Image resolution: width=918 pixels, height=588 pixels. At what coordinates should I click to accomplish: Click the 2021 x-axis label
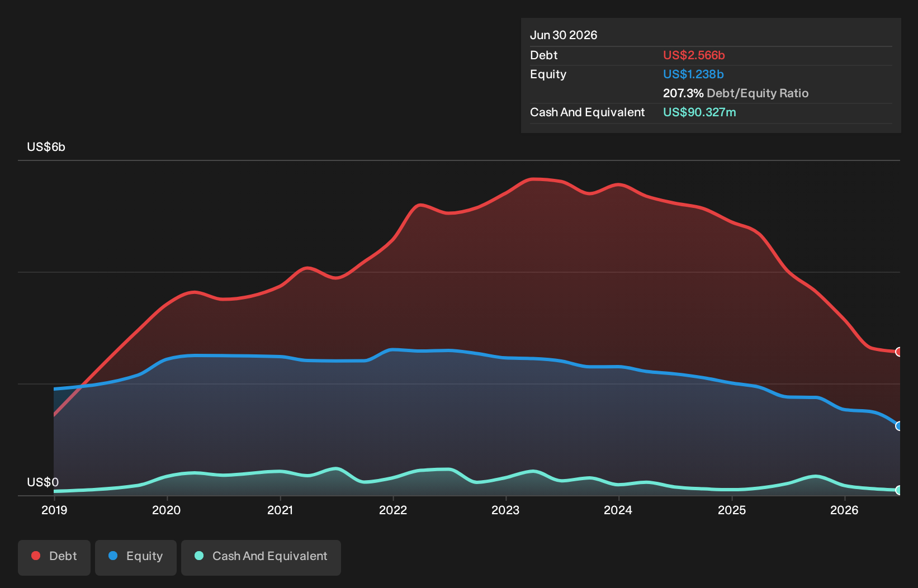(280, 510)
